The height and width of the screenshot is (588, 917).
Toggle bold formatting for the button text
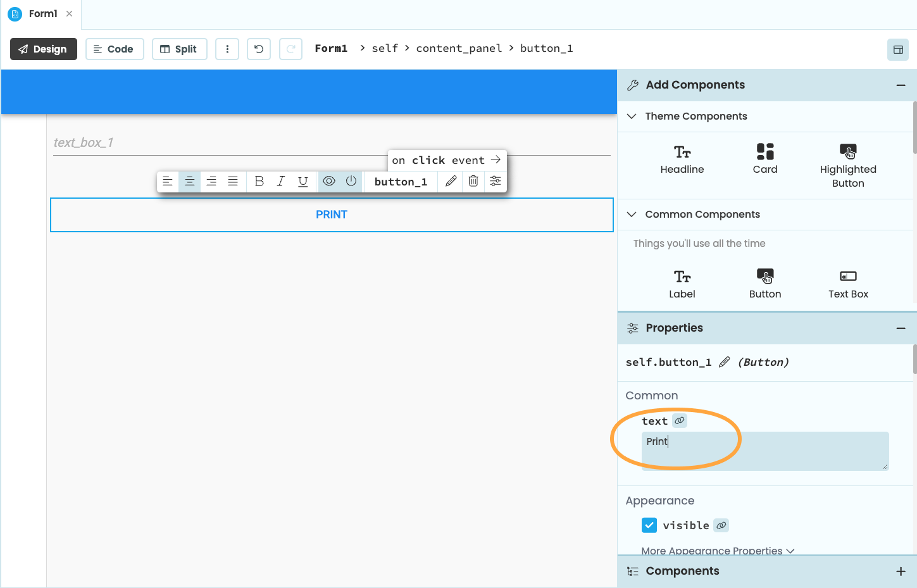point(259,181)
